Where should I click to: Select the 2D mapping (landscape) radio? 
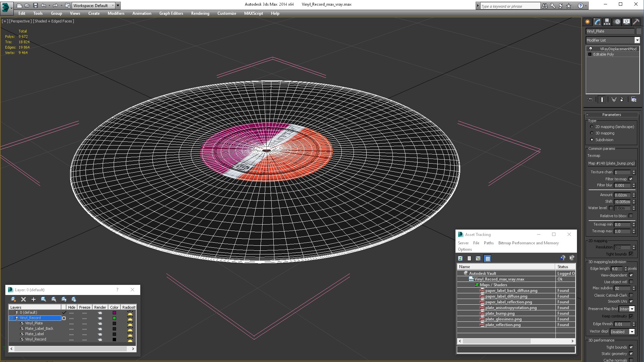point(592,127)
